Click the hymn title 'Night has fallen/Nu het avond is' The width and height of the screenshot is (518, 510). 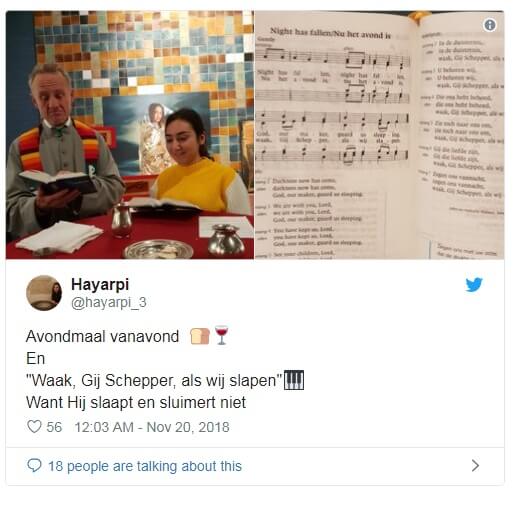(x=330, y=33)
